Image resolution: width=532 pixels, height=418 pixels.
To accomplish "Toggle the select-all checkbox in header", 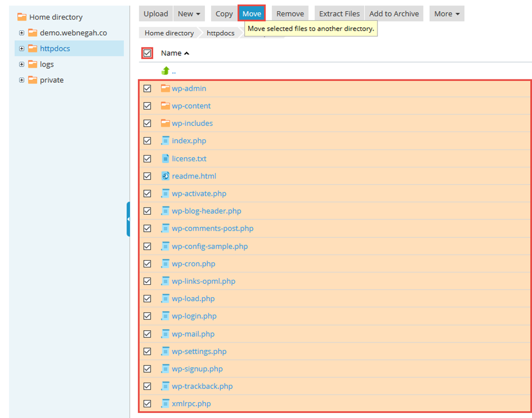I will click(147, 53).
